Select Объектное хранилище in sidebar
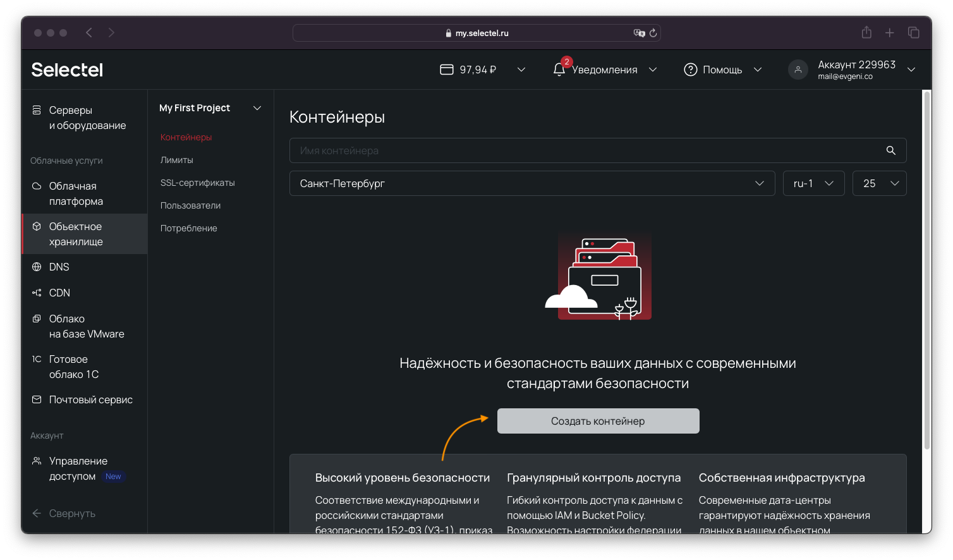This screenshot has height=560, width=953. [x=85, y=234]
